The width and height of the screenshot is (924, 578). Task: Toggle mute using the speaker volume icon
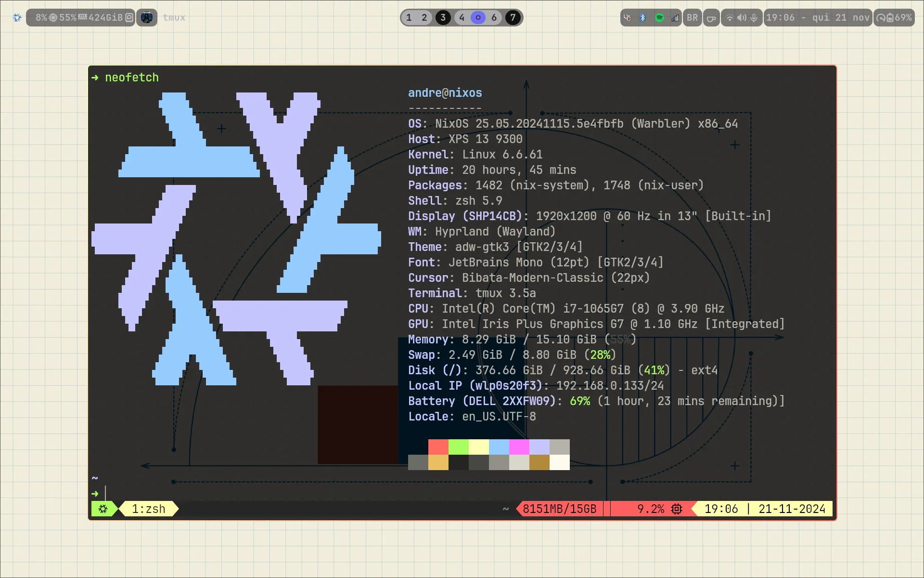click(x=742, y=18)
